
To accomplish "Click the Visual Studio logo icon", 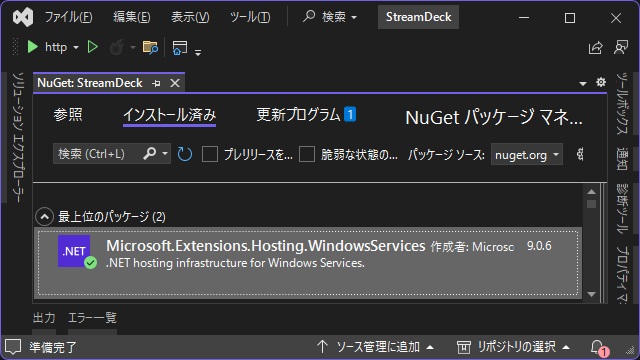I will (23, 17).
